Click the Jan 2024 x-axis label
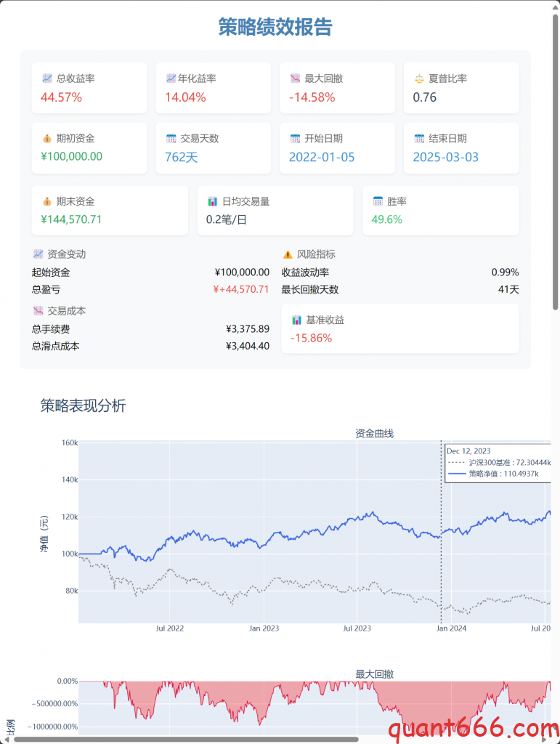Viewport: 560px width, 744px height. tap(452, 628)
